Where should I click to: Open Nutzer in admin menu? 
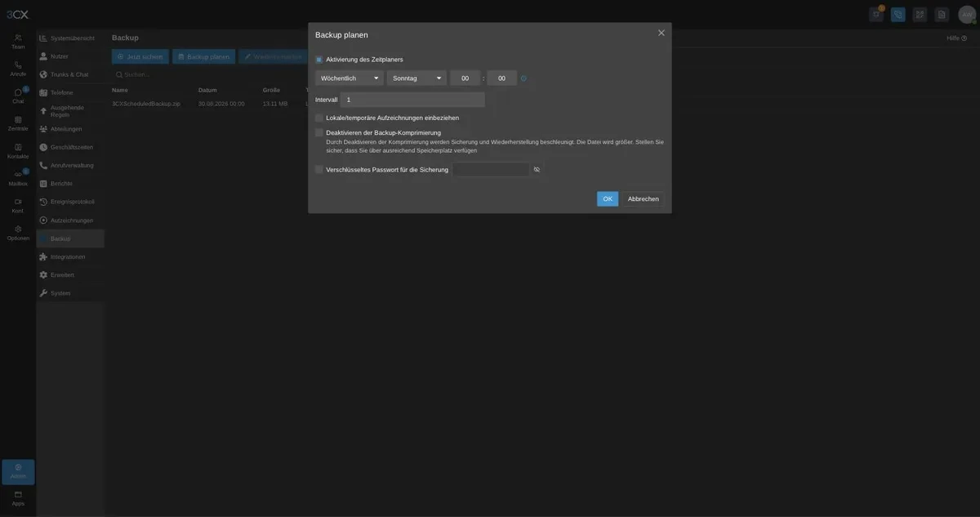pyautogui.click(x=70, y=56)
